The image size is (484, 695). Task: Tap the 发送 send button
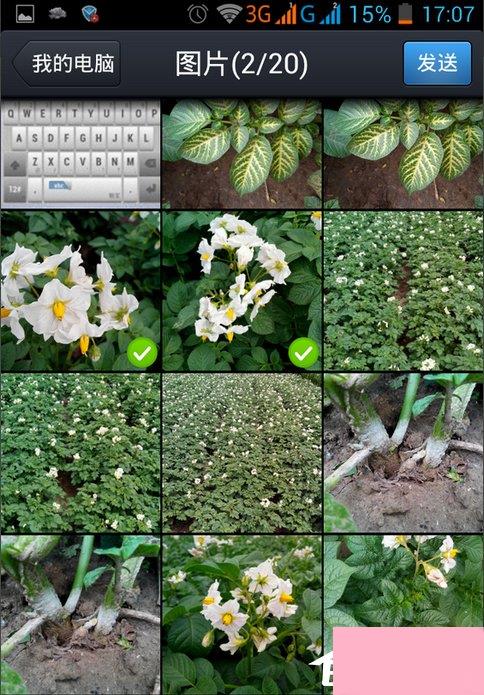tap(437, 63)
